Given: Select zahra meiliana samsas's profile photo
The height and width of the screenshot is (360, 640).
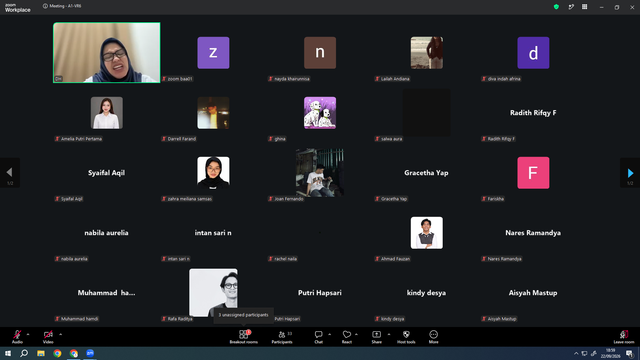Looking at the screenshot, I should 213,173.
